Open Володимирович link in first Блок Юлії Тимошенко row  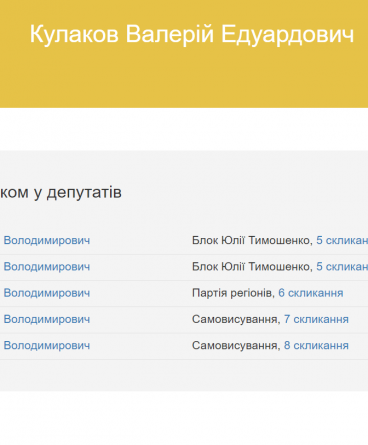47,240
